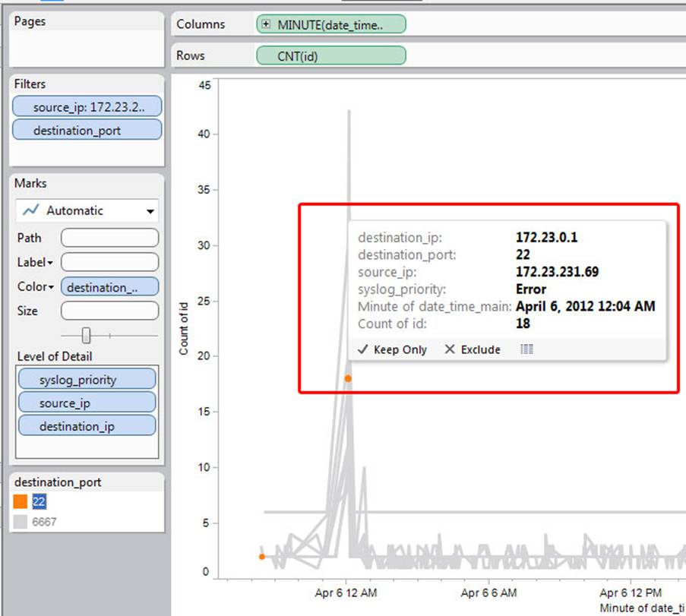This screenshot has width=686, height=616.
Task: Click the 172.23.0.1 value in tooltip
Action: [546, 237]
